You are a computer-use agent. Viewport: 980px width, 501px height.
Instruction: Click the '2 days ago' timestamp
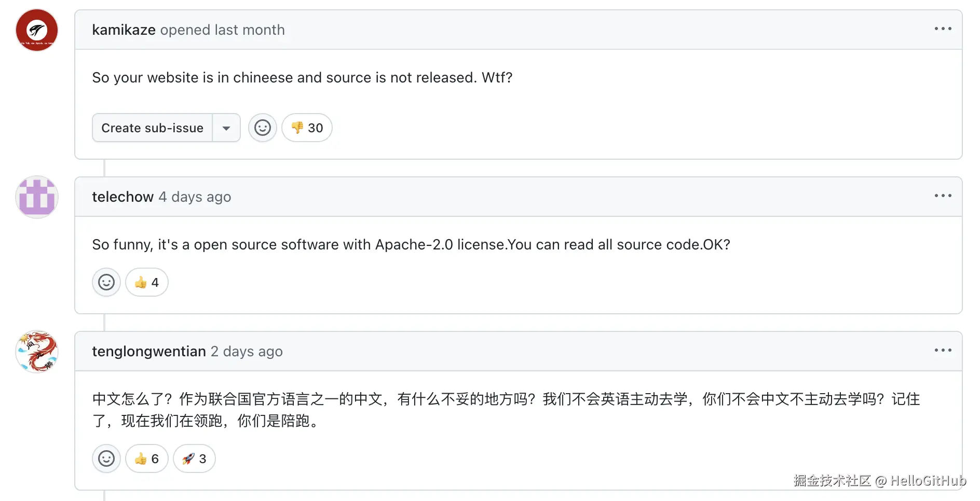[x=247, y=352]
